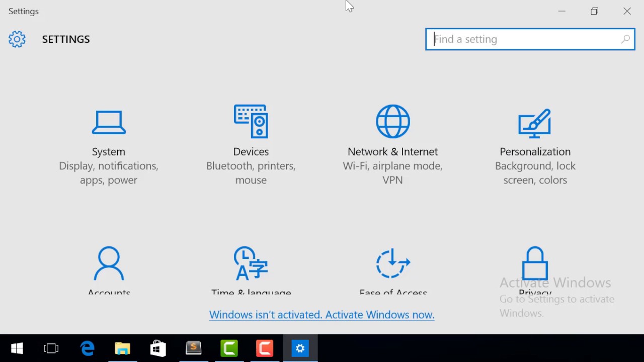
Task: Open File Explorer from taskbar
Action: click(x=123, y=348)
